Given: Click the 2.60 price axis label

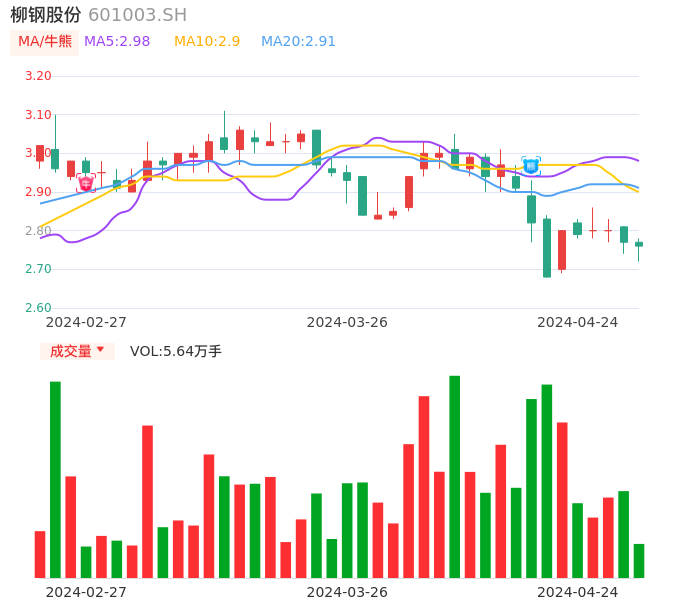Looking at the screenshot, I should tap(38, 308).
